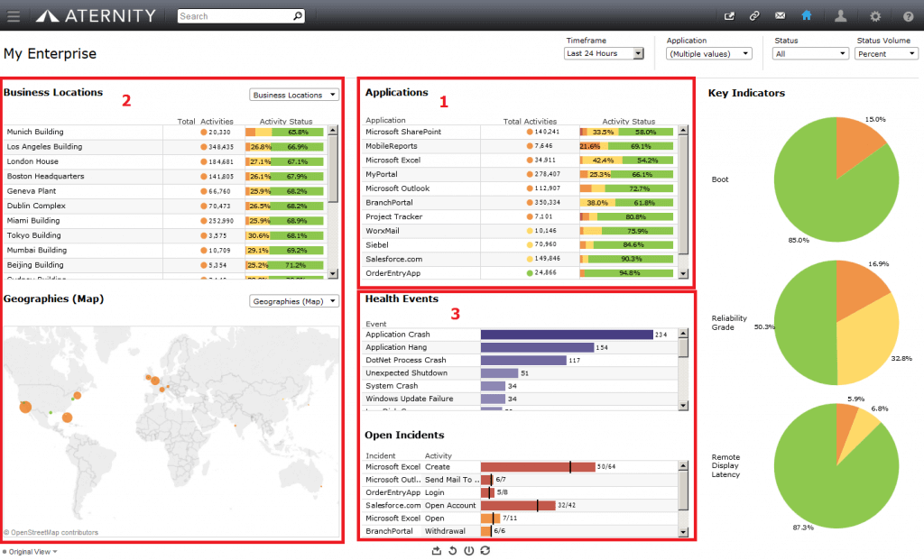Open the Application (Multiple values) dropdown
This screenshot has width=924, height=560.
709,53
